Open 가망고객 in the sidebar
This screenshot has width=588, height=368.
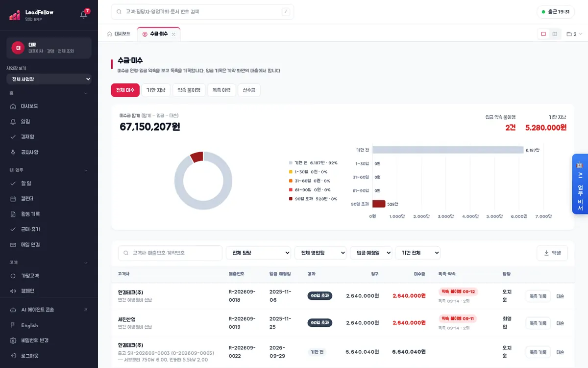tap(49, 276)
